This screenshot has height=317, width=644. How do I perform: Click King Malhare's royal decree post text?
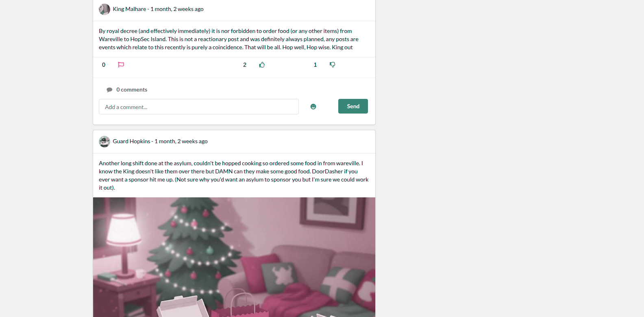[228, 39]
